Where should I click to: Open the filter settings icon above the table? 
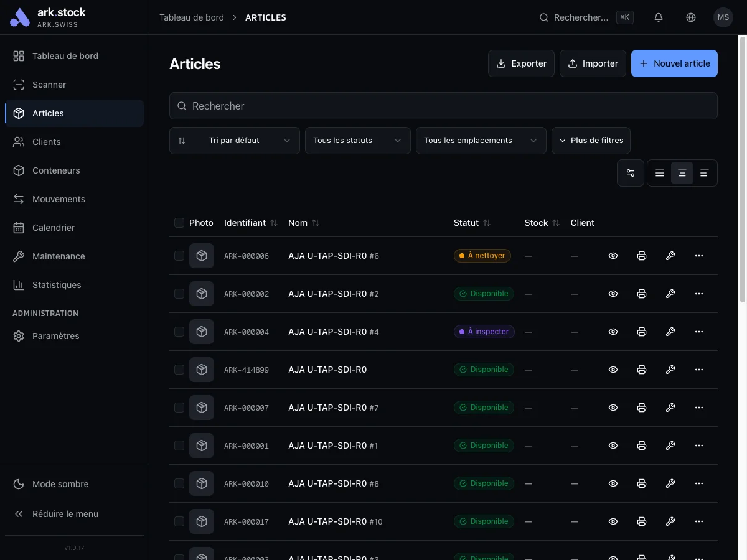pos(630,172)
